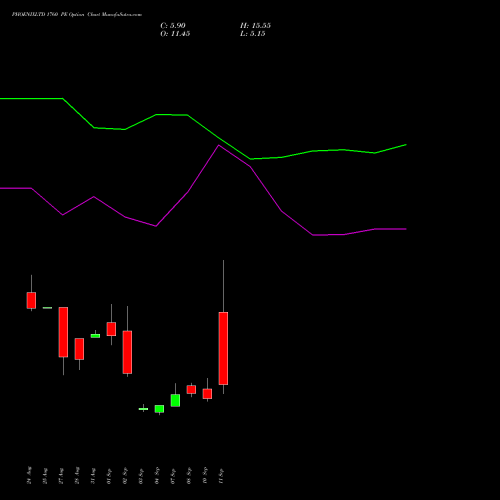The image size is (500, 500).
Task: Click the green candle for 07 Sep
Action: coord(175,400)
